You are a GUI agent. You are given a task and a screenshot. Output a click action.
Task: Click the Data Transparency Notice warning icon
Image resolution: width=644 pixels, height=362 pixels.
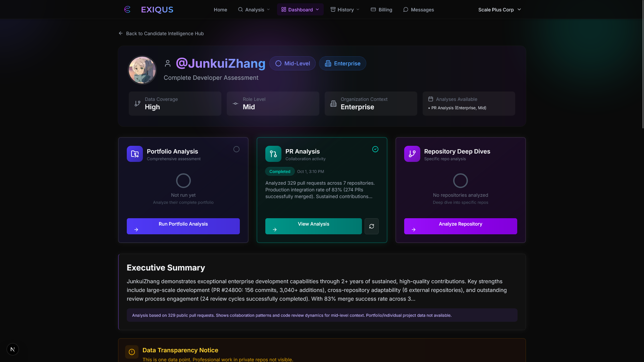pyautogui.click(x=132, y=352)
